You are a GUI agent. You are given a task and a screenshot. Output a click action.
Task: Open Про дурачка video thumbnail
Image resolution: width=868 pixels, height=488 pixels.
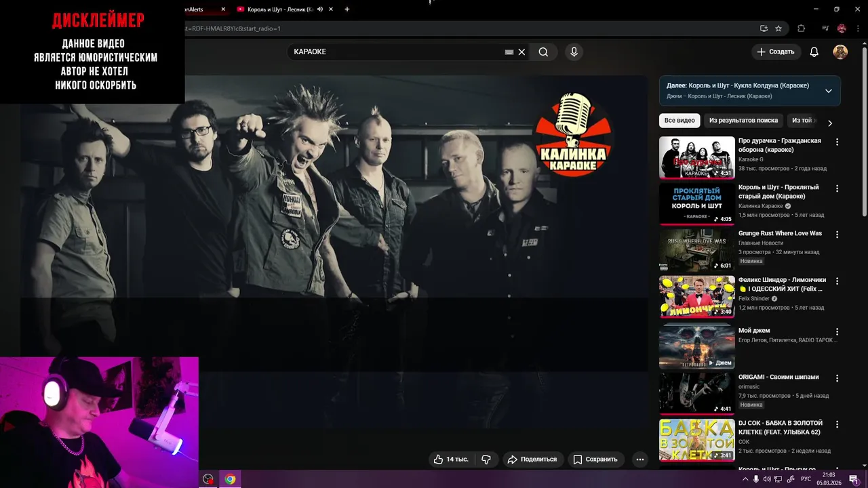click(697, 157)
